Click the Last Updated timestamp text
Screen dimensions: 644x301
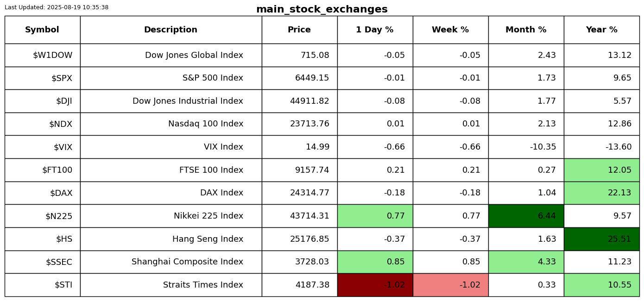click(57, 7)
